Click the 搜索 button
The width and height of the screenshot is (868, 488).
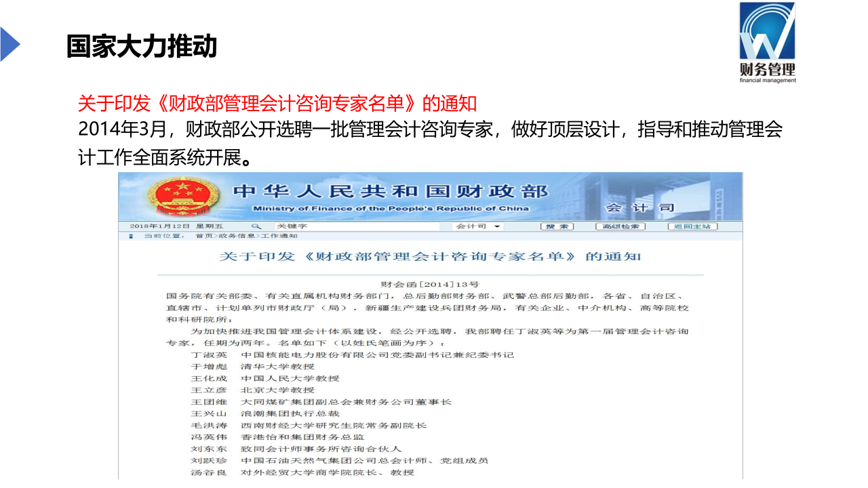tap(557, 226)
